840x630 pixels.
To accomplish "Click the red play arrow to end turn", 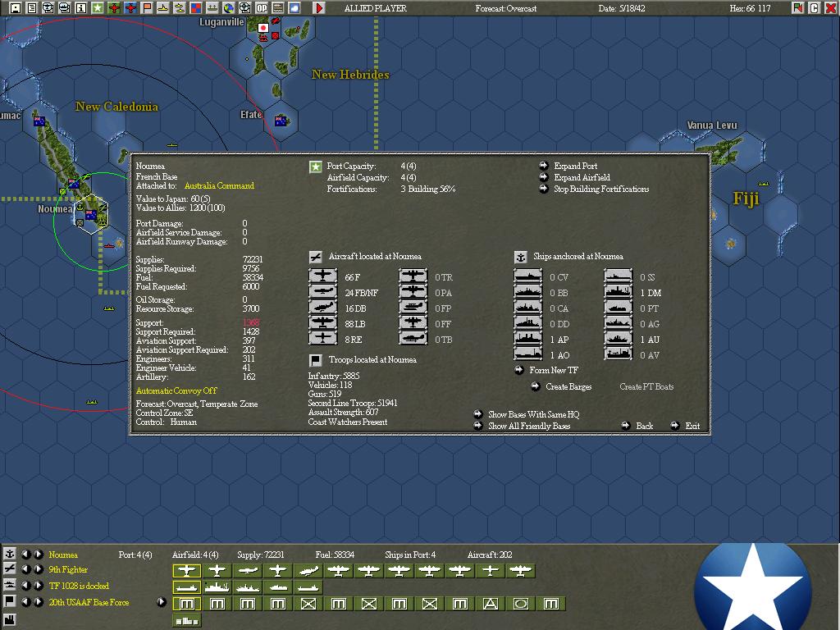I will click(x=319, y=7).
